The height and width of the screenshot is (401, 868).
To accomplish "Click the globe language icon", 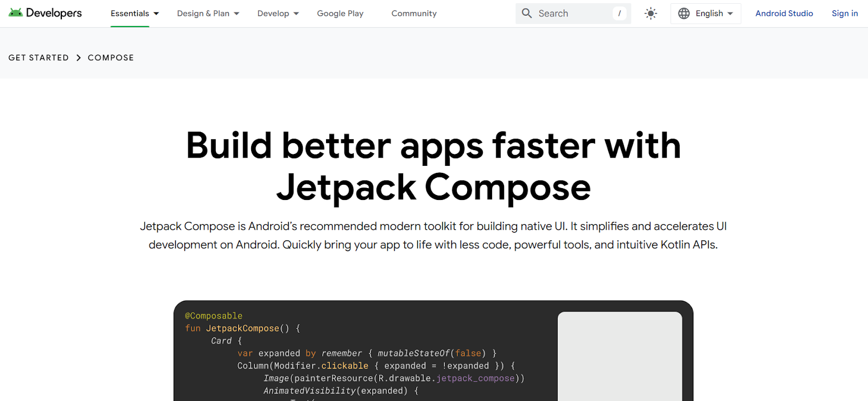I will tap(684, 14).
